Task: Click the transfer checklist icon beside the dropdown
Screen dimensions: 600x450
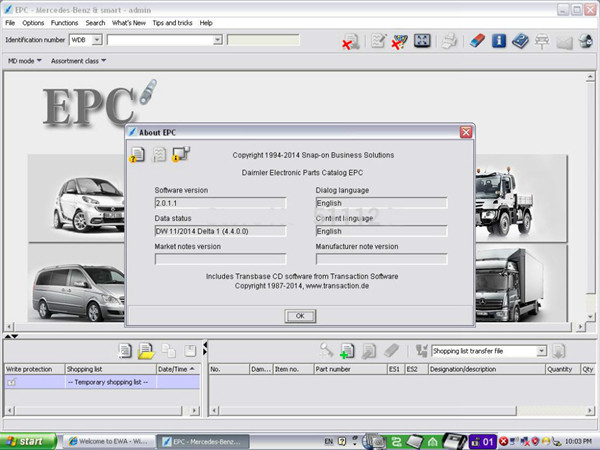Action: 421,351
